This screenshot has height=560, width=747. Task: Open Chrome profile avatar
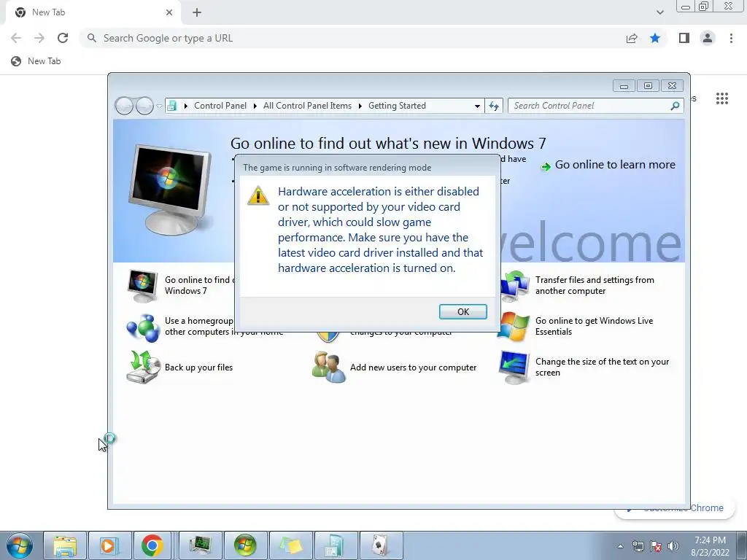(708, 38)
